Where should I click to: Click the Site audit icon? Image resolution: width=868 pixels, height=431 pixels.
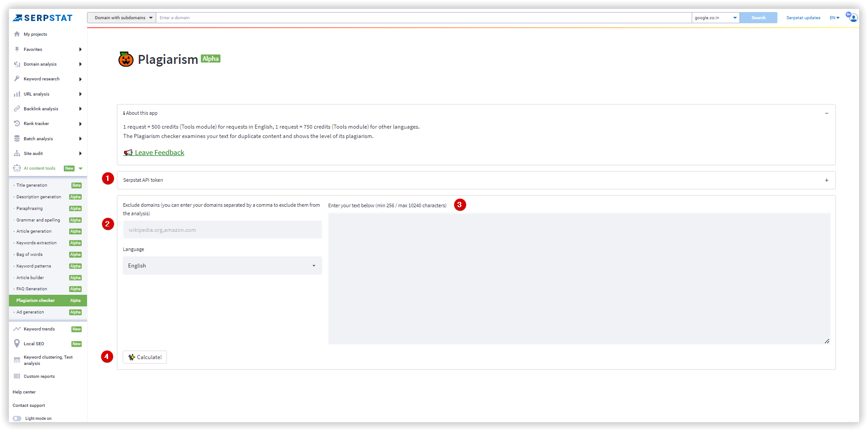point(17,153)
